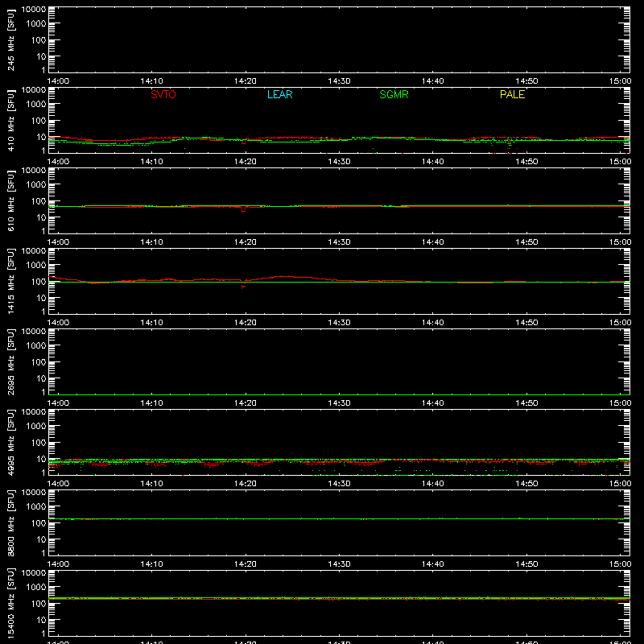Click 14:40 time label below 610 MHz panel
The width and height of the screenshot is (644, 644).
coord(433,242)
